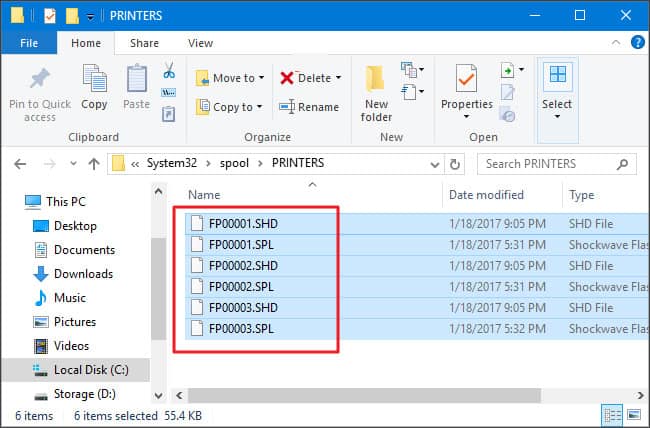Open Storage (D:) in navigation pane
This screenshot has height=428, width=650.
pyautogui.click(x=75, y=394)
